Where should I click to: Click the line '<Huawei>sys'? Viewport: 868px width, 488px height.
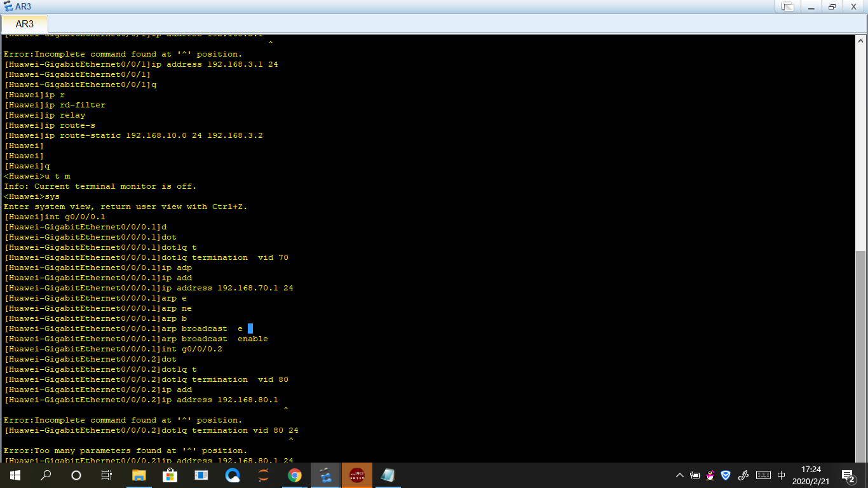(32, 196)
